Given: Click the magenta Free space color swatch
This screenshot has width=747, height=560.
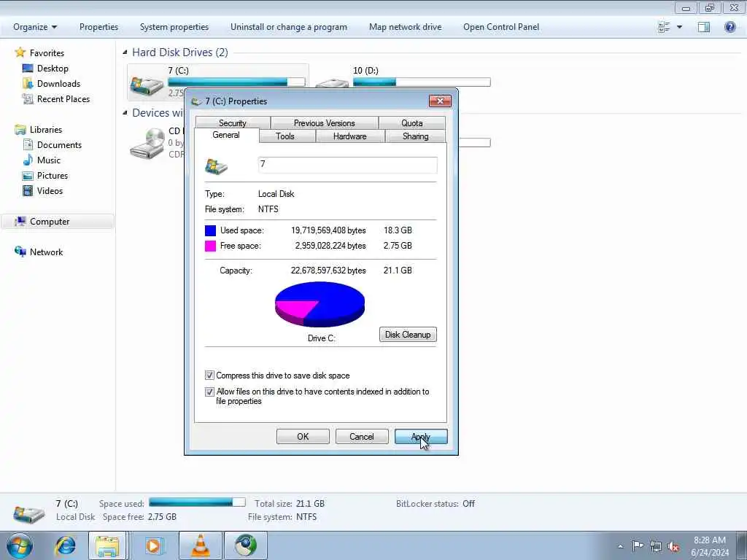Looking at the screenshot, I should (x=210, y=246).
